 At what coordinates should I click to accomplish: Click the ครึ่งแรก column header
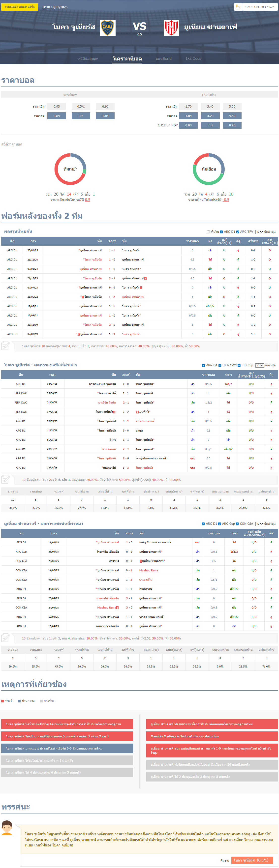253,241
